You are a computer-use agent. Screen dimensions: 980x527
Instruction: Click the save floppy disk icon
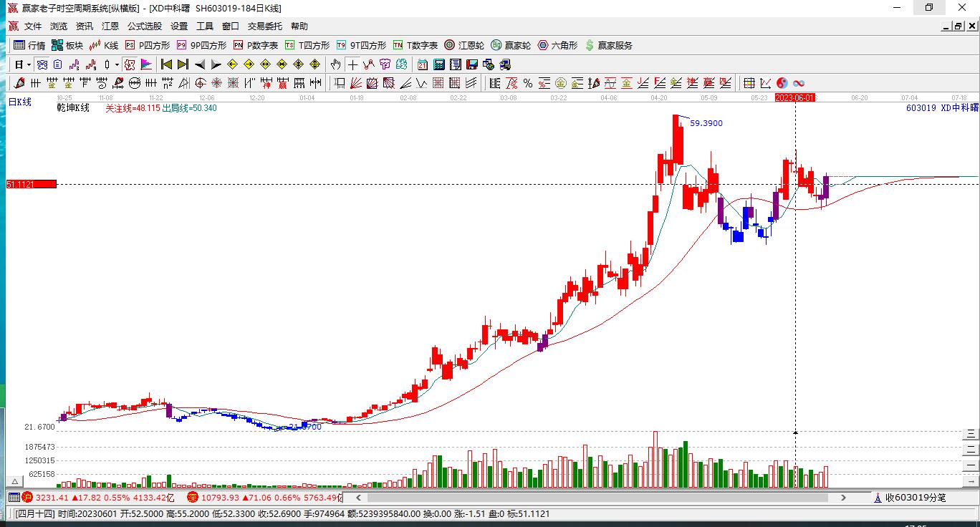click(472, 64)
